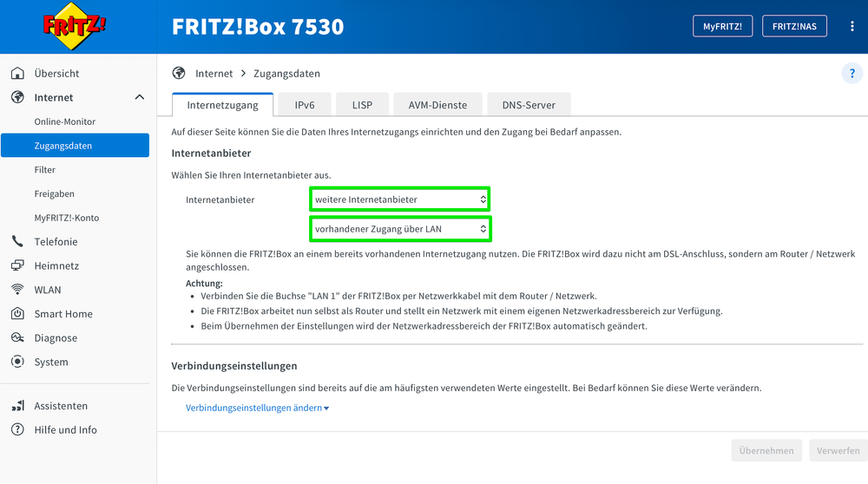Screen dimensions: 868x484
Task: Switch to the IPv6 tab
Action: [x=304, y=105]
